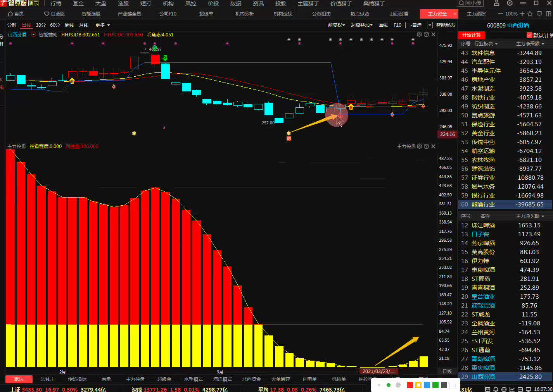Toggle the split layout panel icon
Screen dimensions: 553x392
click(x=548, y=14)
